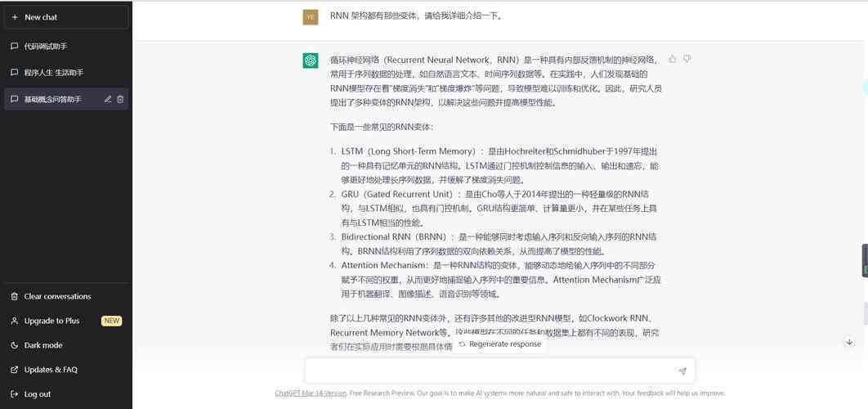Give thumbs down to the response
This screenshot has width=868, height=409.
687,59
